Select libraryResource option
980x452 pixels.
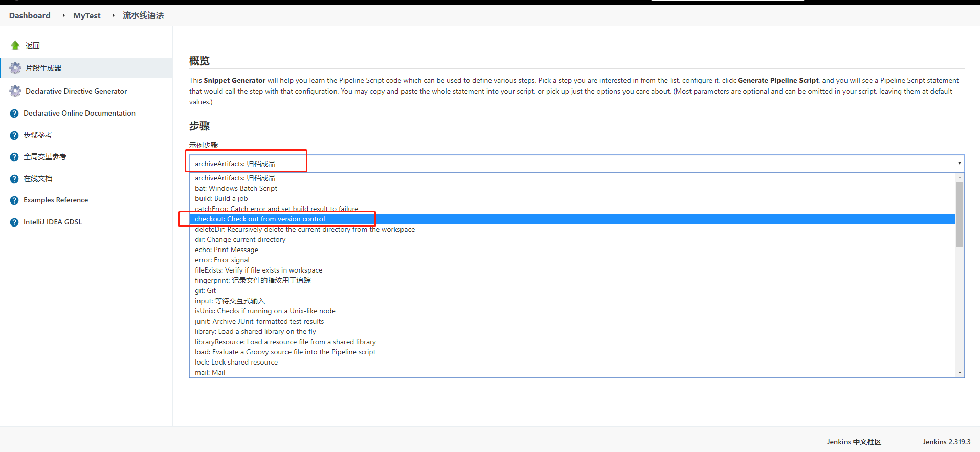[x=572, y=342]
